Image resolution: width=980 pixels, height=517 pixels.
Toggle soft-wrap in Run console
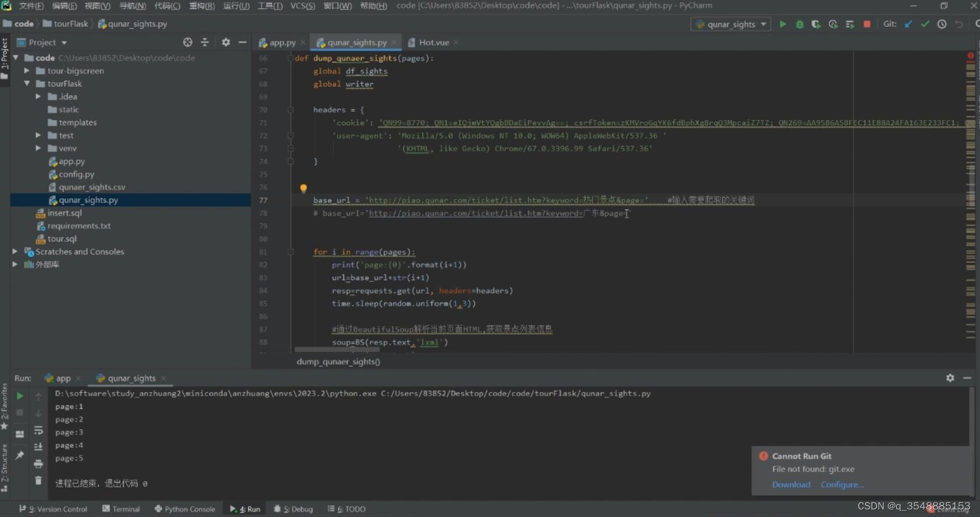point(38,430)
